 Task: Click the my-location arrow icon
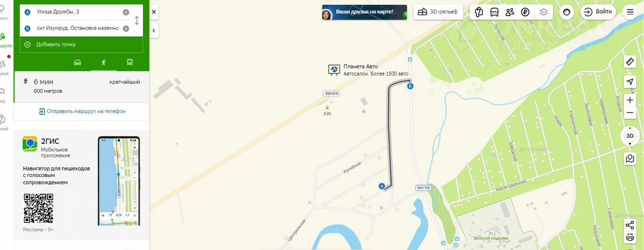tap(630, 82)
